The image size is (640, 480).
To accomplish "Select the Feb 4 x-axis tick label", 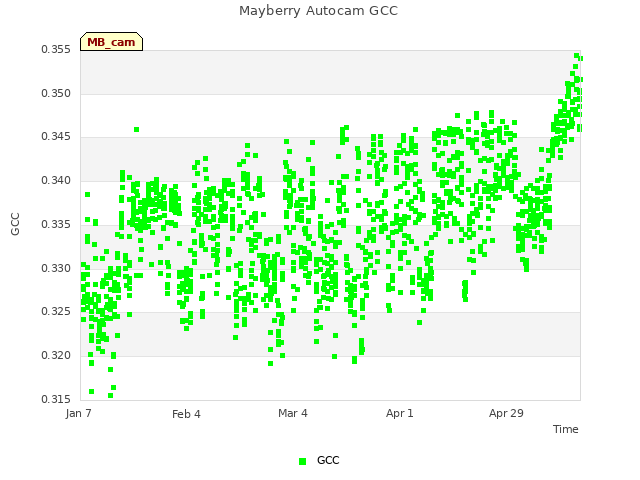I will coord(186,414).
